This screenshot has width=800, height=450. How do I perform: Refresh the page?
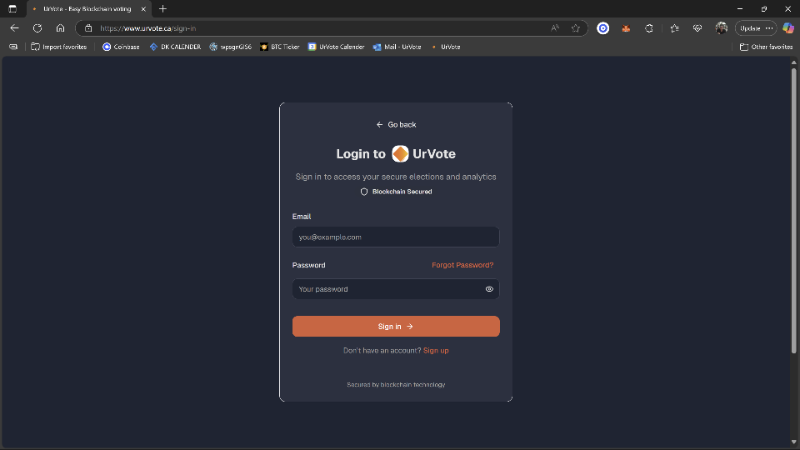(37, 28)
